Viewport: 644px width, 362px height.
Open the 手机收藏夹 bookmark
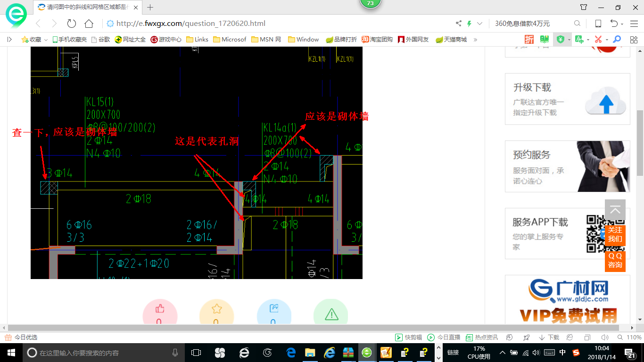69,40
